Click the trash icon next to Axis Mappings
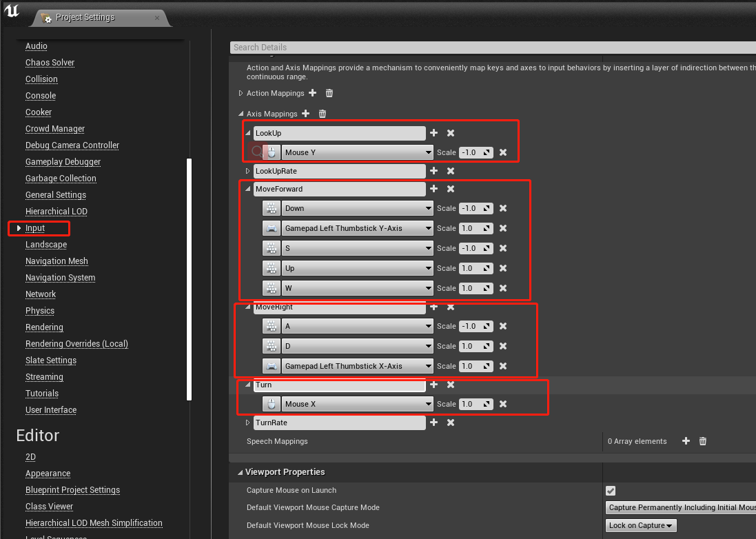The height and width of the screenshot is (539, 756). tap(322, 114)
